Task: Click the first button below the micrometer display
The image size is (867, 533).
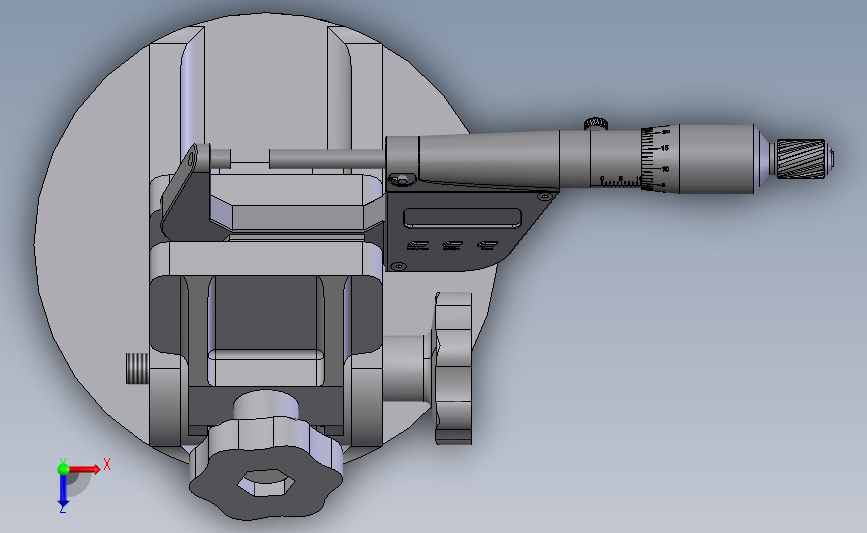Action: [417, 245]
